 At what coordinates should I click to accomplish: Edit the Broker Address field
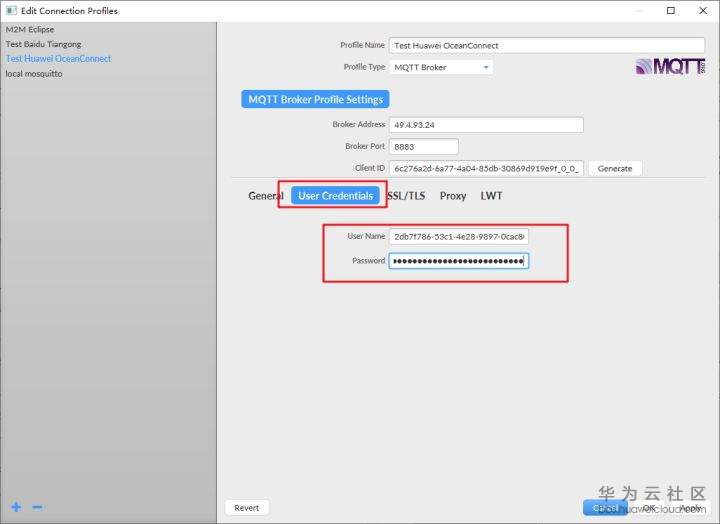[x=486, y=124]
